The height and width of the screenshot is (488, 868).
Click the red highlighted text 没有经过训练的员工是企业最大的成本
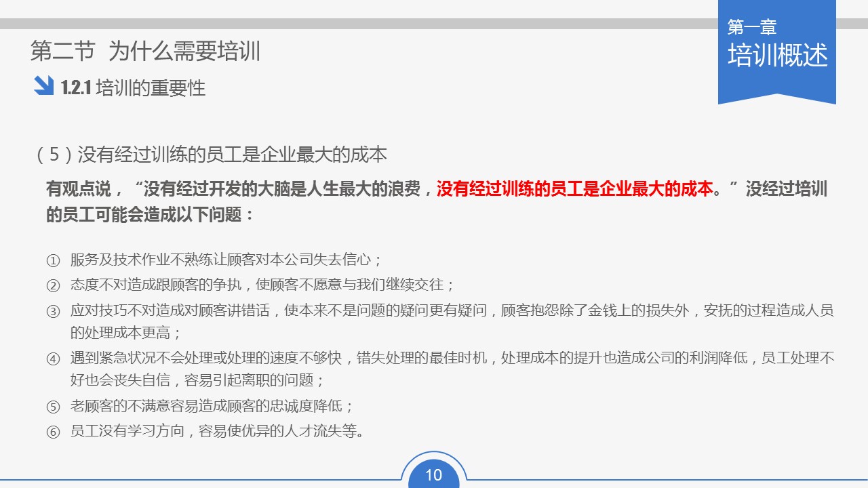(575, 188)
